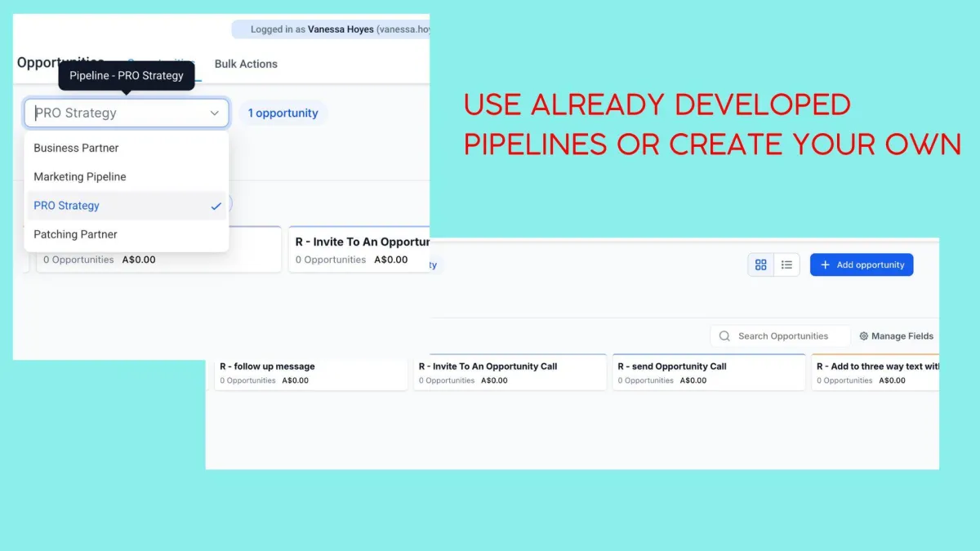Open R - Invite To An Opportunity Call stage

[510, 373]
